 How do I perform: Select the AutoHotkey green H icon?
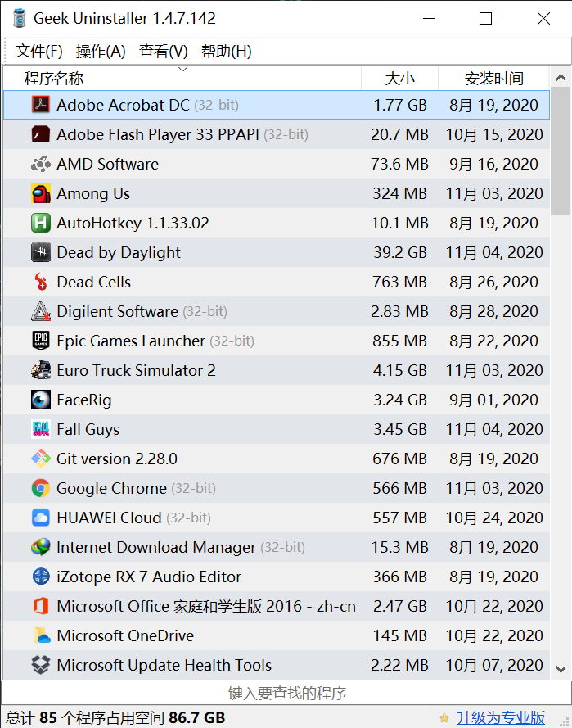[x=41, y=223]
